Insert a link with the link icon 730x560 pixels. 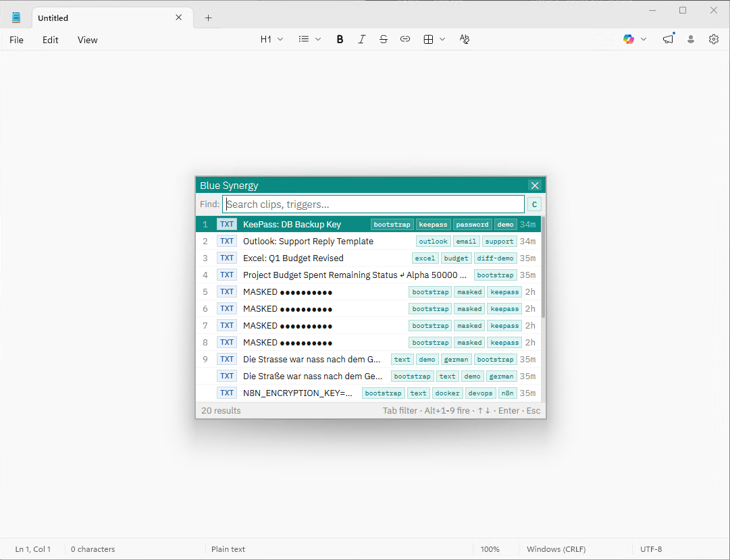(405, 40)
